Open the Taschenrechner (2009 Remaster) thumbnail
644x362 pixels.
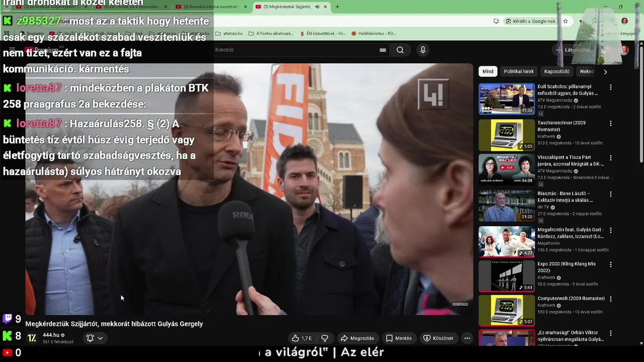coord(507,135)
